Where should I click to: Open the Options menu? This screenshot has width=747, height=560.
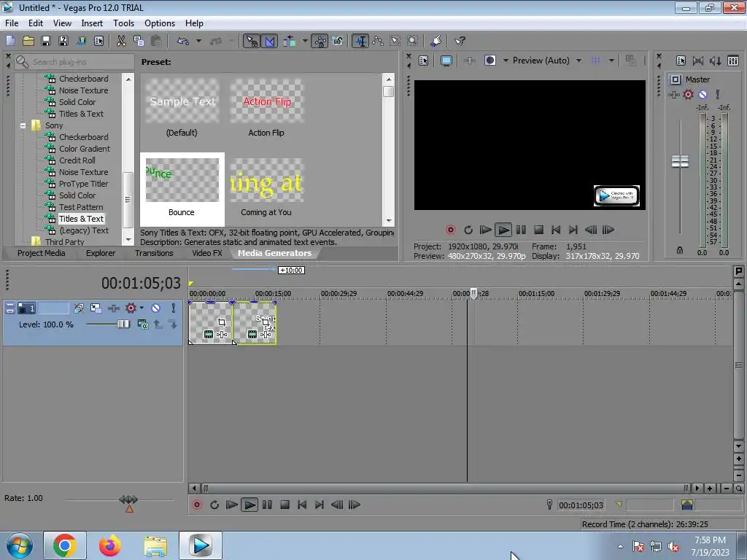point(160,23)
